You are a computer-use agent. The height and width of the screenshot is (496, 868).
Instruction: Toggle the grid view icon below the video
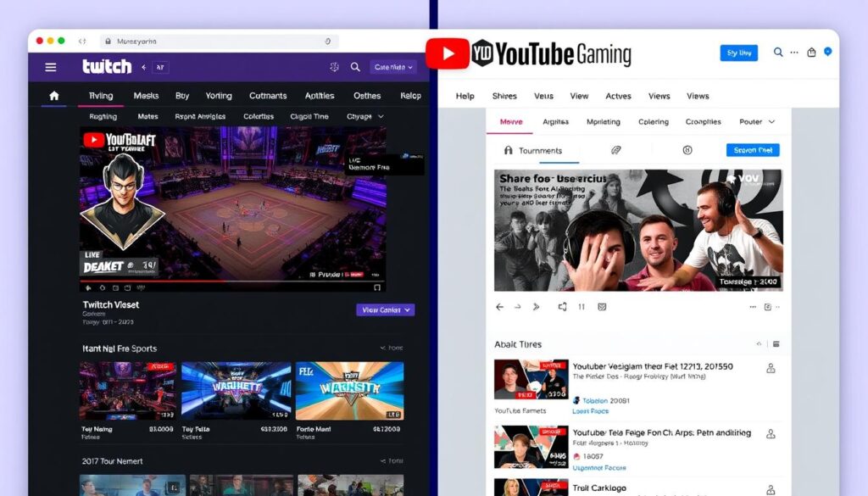point(602,307)
